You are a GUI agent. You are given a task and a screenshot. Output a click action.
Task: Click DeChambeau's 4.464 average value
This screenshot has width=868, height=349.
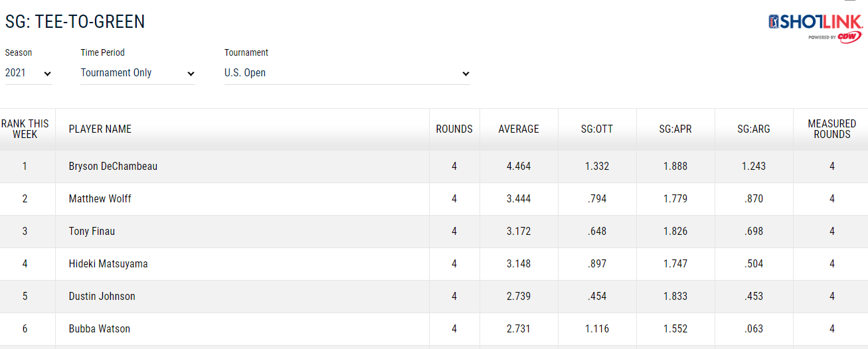click(519, 167)
